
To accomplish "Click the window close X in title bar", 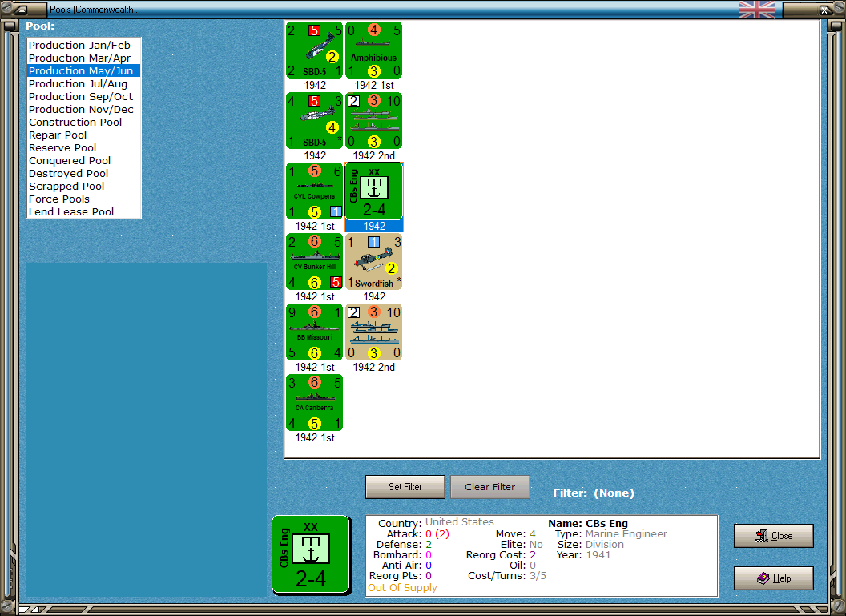I will 824,10.
